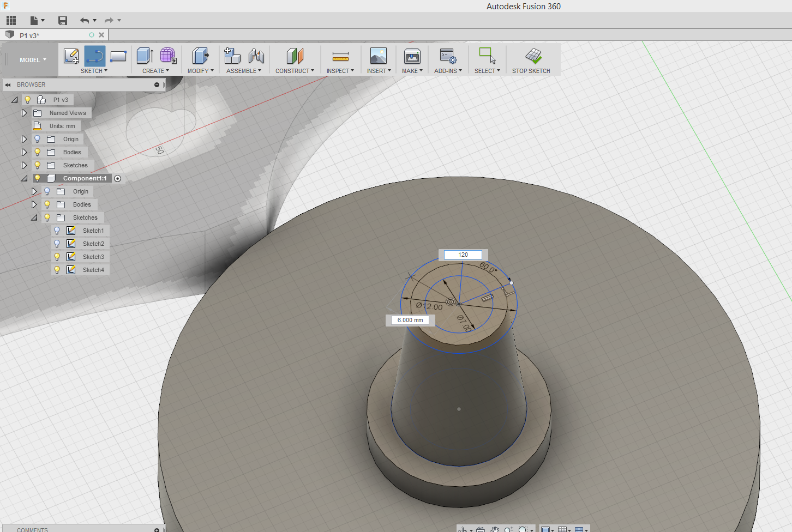792x532 pixels.
Task: Save the design with the disk icon
Action: [63, 21]
